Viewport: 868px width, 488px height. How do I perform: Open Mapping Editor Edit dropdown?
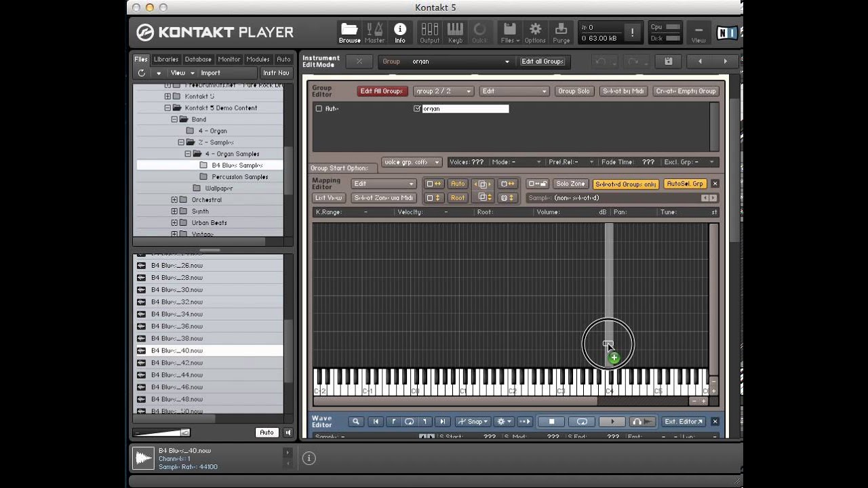(383, 184)
